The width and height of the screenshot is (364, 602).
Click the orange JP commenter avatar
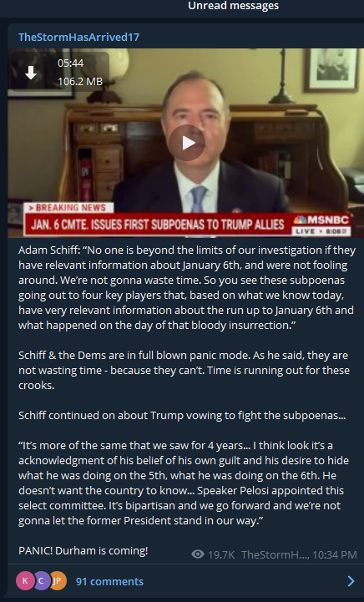tap(58, 581)
